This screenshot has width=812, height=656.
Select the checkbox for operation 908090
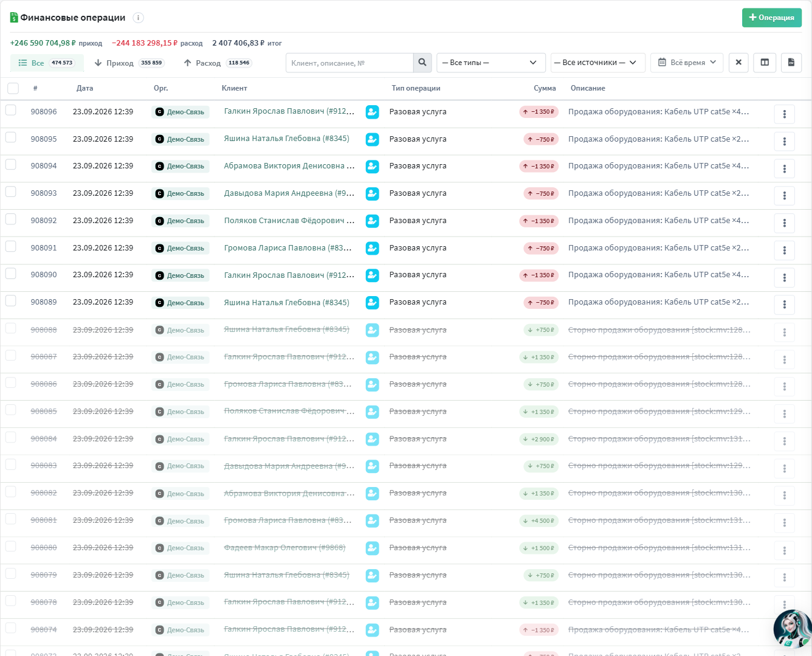click(11, 274)
